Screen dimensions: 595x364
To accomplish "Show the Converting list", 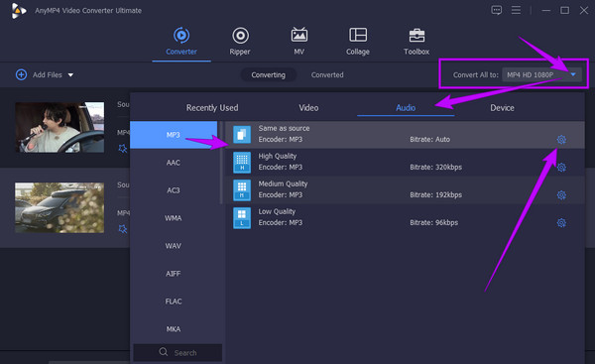I will coord(269,74).
